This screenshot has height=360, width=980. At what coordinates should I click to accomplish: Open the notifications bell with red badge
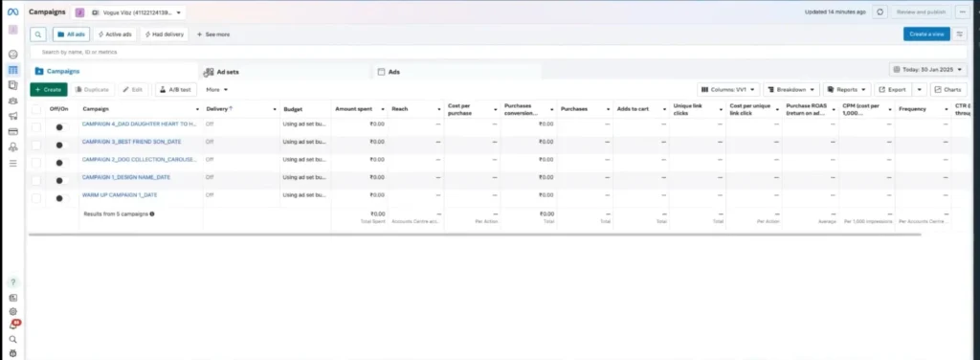click(x=13, y=325)
